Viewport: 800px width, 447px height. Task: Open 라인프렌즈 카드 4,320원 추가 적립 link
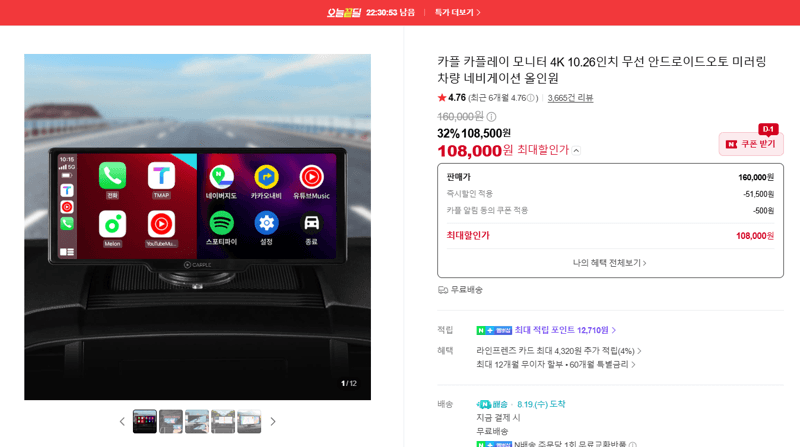pos(559,351)
